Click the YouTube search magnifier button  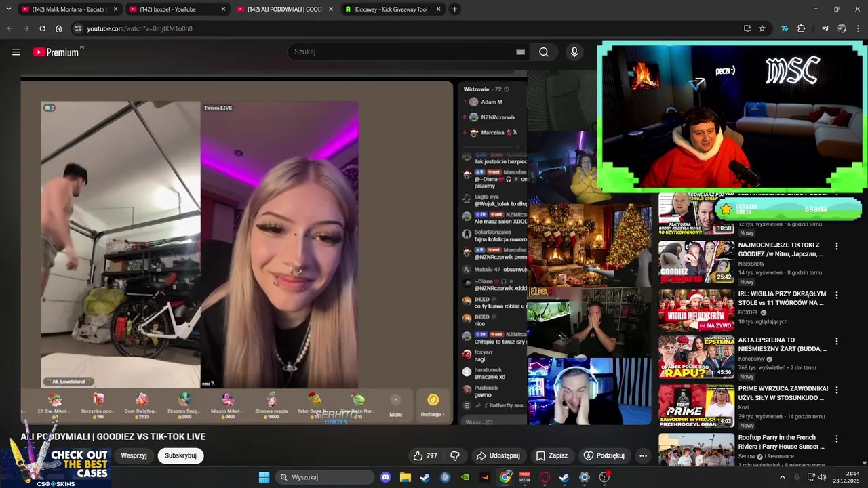point(544,52)
